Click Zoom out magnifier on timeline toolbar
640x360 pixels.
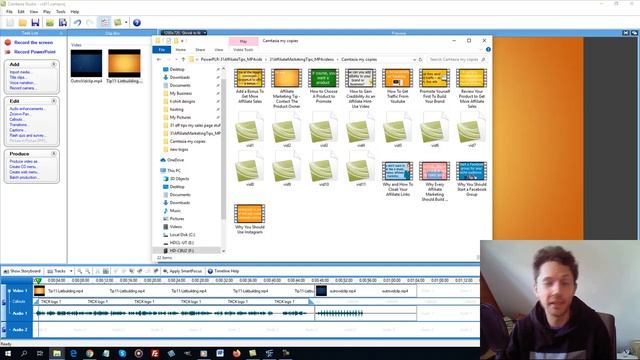coord(87,271)
